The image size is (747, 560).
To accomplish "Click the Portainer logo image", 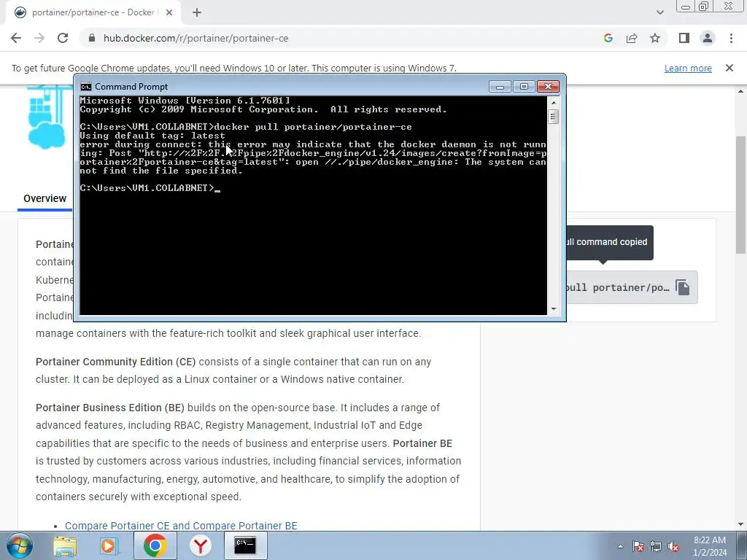I will [x=47, y=117].
